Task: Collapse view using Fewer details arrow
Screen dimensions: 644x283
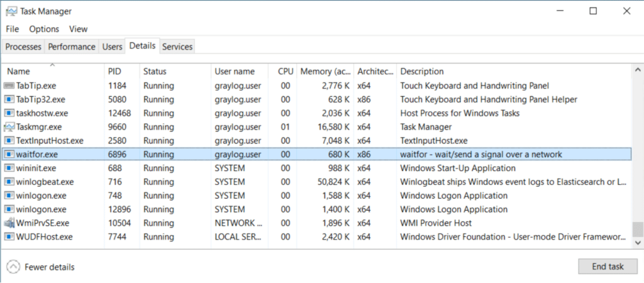Action: tap(13, 267)
